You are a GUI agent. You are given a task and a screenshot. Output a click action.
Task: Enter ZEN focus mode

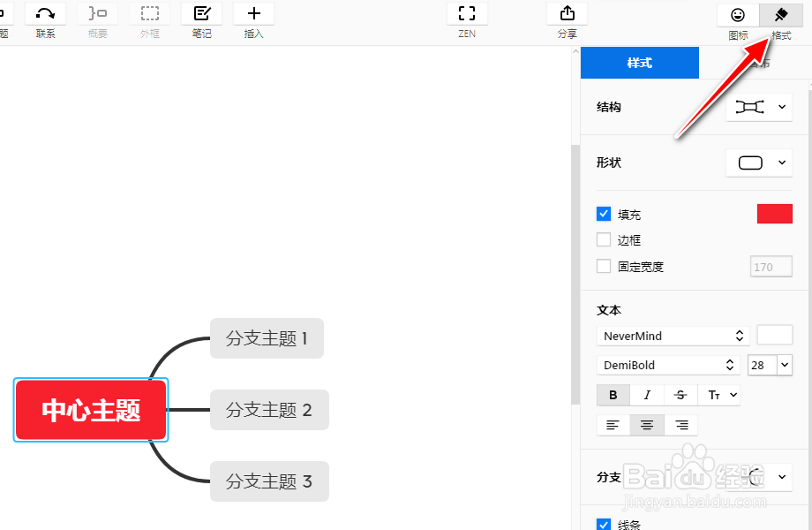coord(466,13)
